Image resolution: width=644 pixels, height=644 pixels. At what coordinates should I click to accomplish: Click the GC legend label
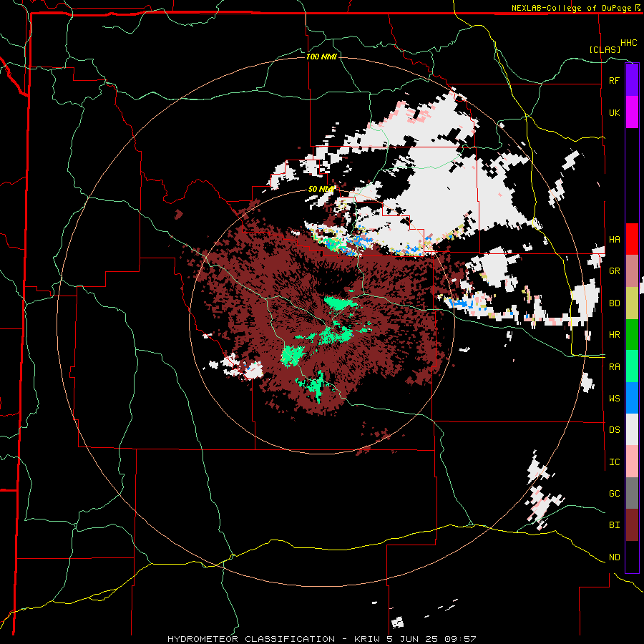(x=614, y=494)
